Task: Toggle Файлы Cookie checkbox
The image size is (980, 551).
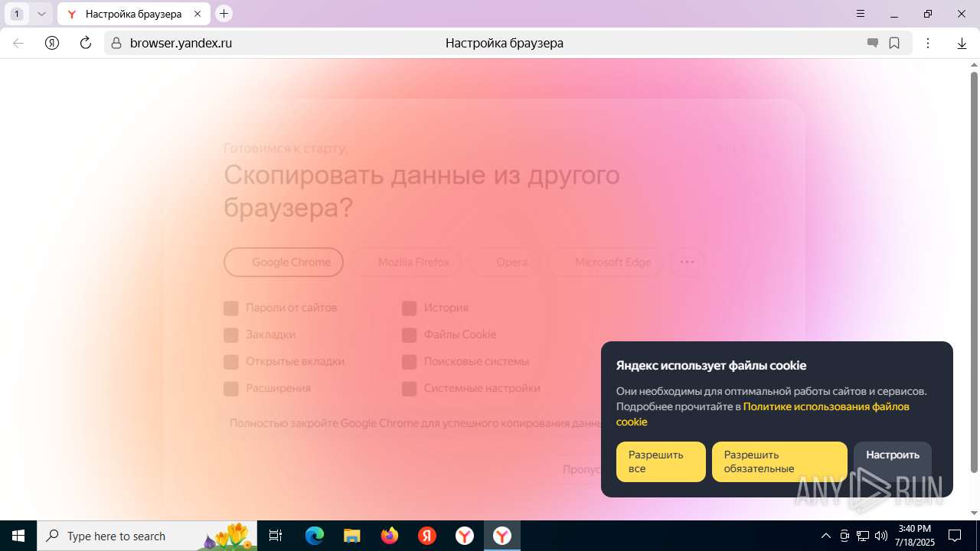Action: (410, 334)
